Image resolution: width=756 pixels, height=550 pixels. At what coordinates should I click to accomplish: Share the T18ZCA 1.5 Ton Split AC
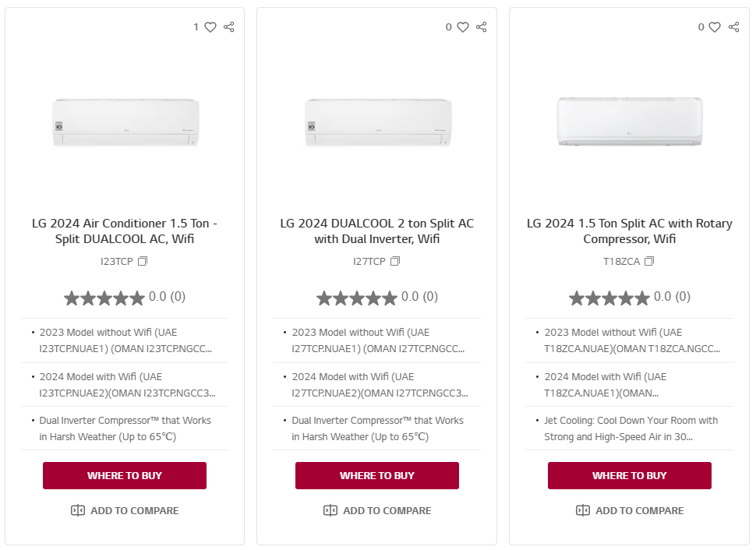(734, 27)
